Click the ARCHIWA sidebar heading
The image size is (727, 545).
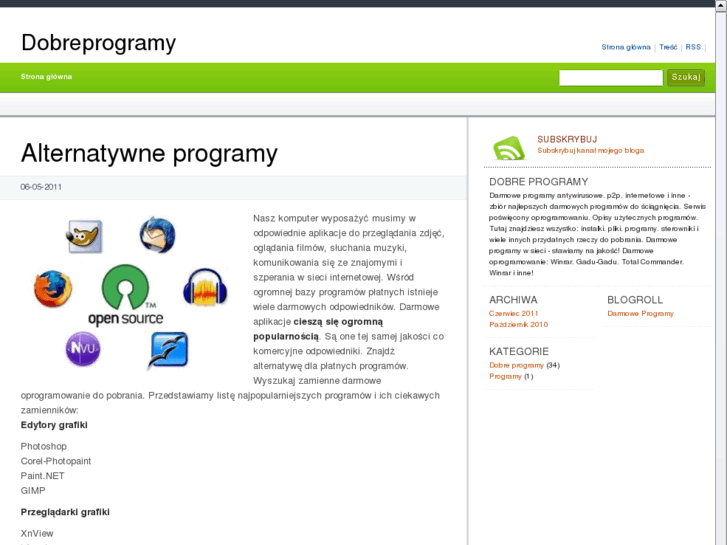pos(513,300)
